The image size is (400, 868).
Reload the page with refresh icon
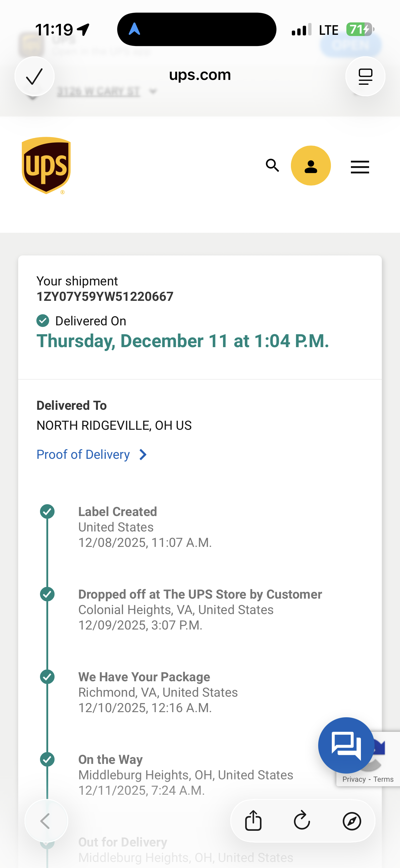pos(302,820)
